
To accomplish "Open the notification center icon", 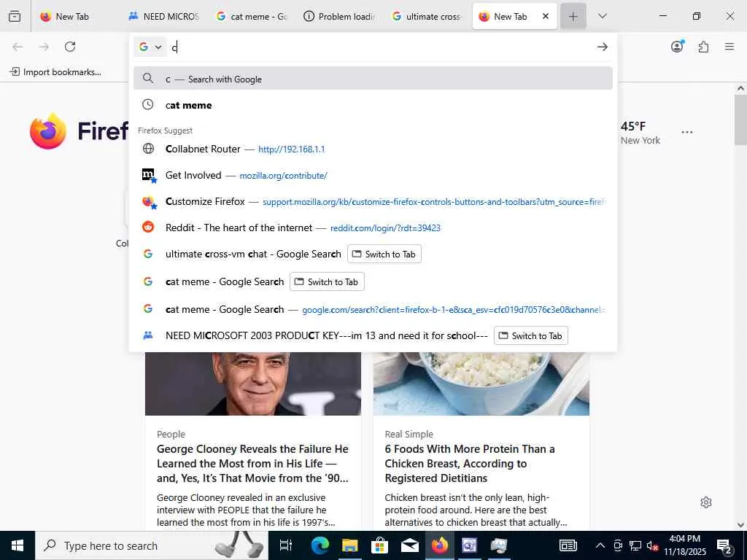I will pyautogui.click(x=724, y=545).
